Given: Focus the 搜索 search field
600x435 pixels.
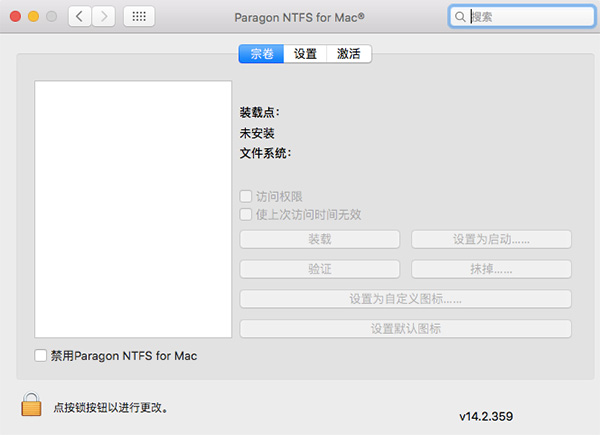Looking at the screenshot, I should (x=522, y=16).
